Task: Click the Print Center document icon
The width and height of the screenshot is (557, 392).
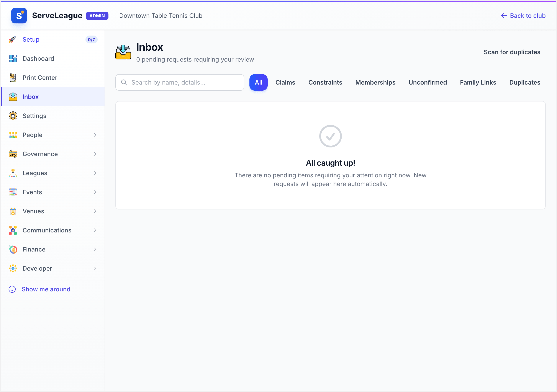Action: tap(13, 78)
